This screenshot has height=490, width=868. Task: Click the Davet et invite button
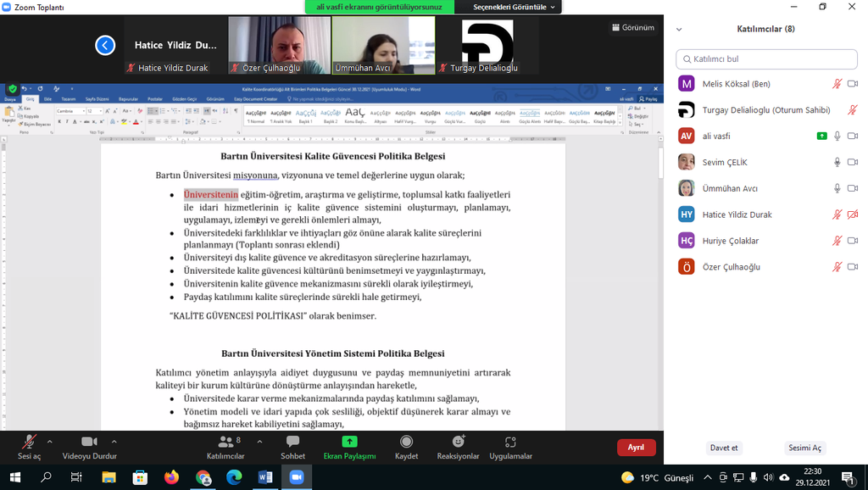pyautogui.click(x=724, y=448)
